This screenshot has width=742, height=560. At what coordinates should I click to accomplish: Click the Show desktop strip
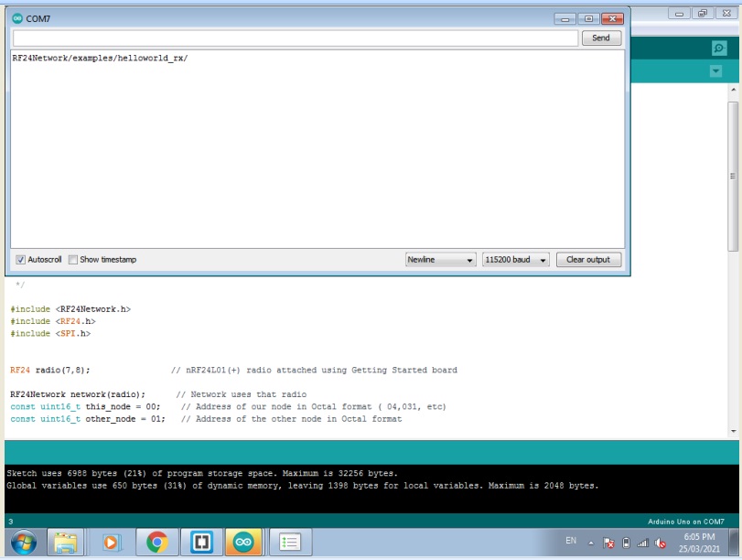(735, 543)
